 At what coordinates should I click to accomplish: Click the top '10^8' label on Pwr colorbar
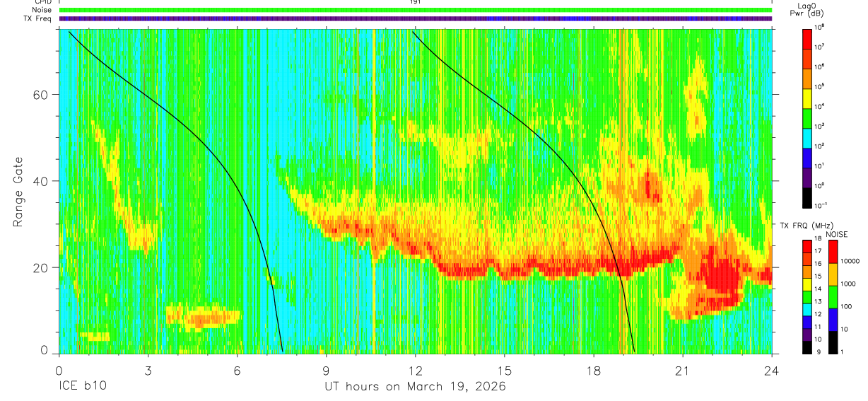(x=820, y=27)
